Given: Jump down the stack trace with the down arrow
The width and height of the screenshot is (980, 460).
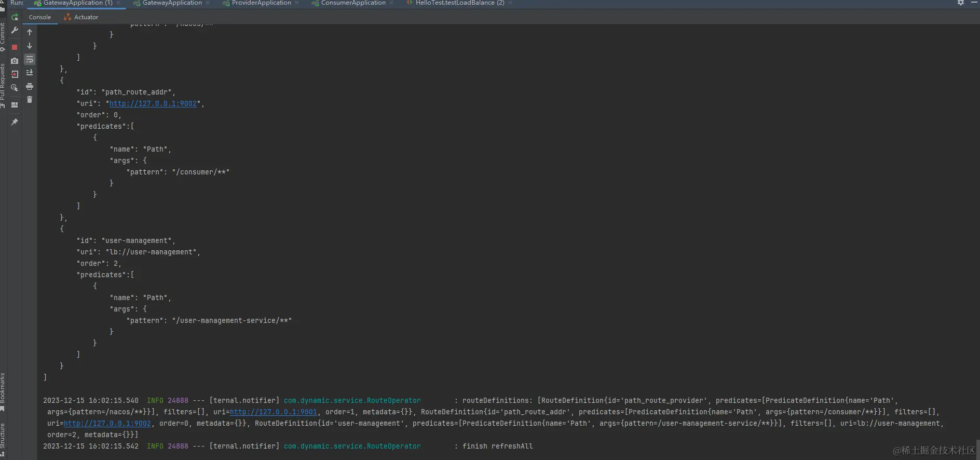Looking at the screenshot, I should [x=30, y=46].
